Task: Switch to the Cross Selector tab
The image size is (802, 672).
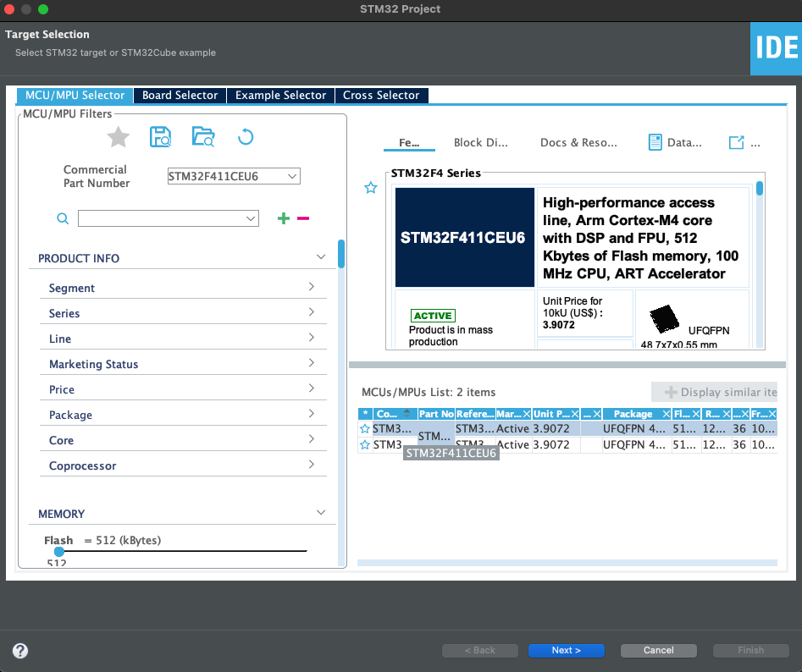Action: pos(381,96)
